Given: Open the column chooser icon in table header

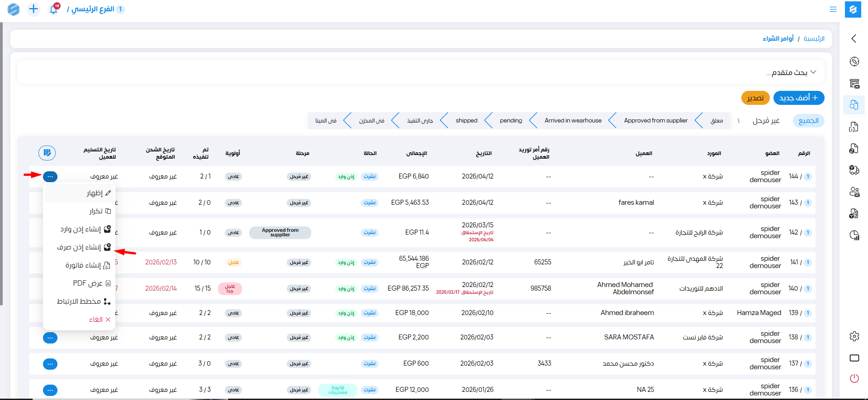Looking at the screenshot, I should (x=47, y=153).
